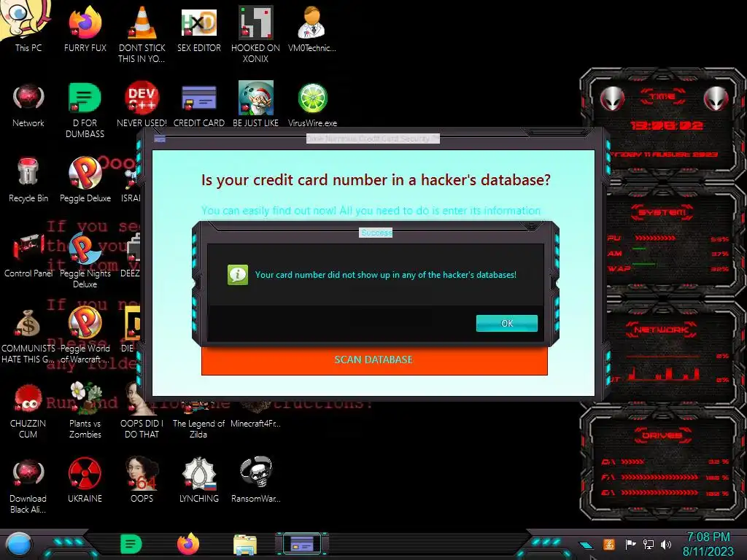Open the UKRAINE radiation icon

coord(85,480)
